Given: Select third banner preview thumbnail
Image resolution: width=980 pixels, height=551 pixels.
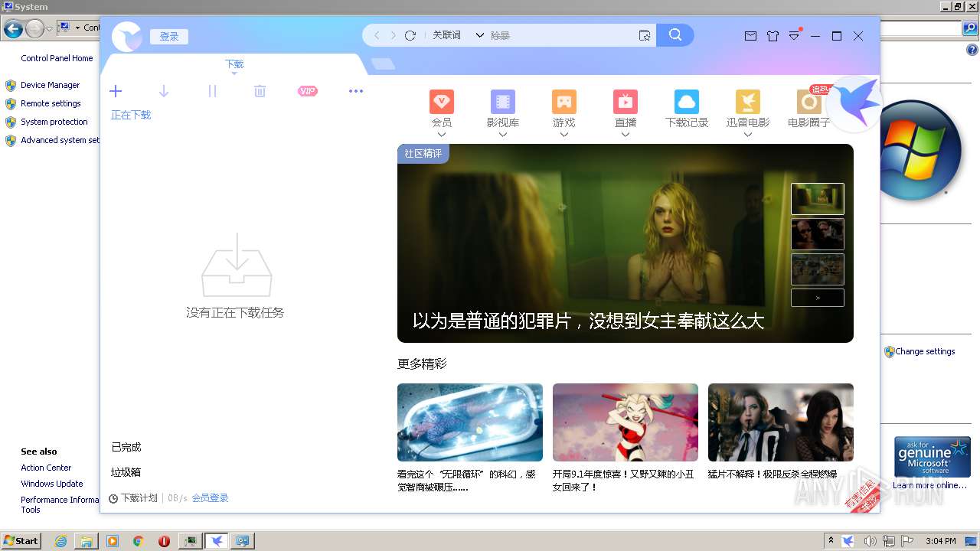Looking at the screenshot, I should (x=818, y=269).
